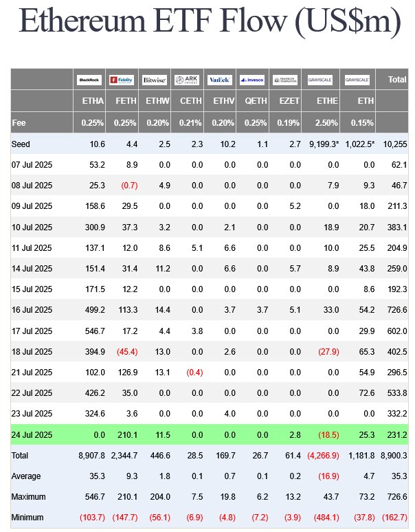Click the 383.1 total value
Screen dimensions: 415x532
397,228
